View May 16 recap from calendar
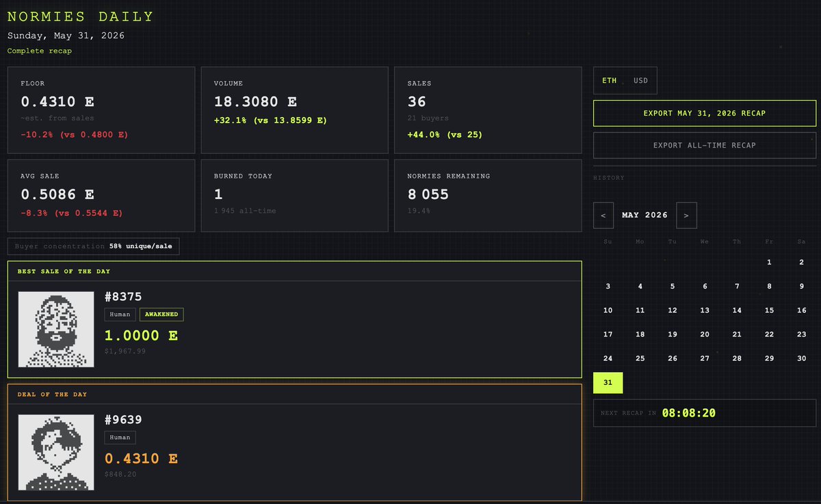 801,310
